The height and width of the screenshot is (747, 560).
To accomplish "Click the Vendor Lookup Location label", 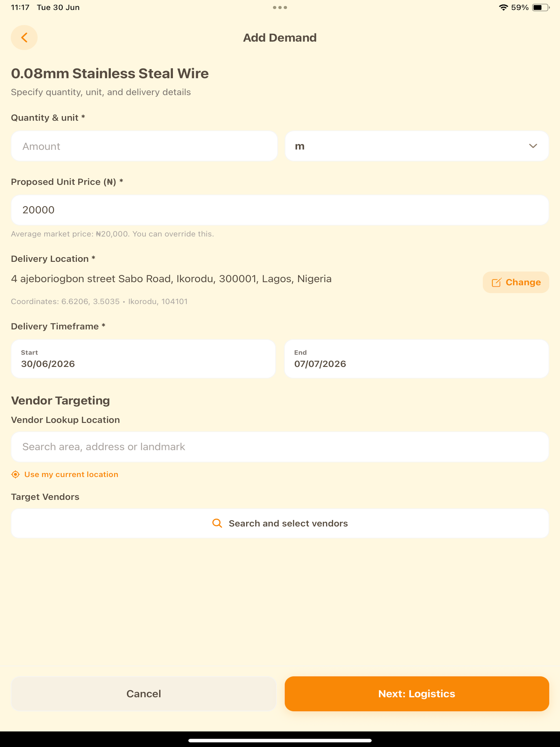I will (x=65, y=420).
